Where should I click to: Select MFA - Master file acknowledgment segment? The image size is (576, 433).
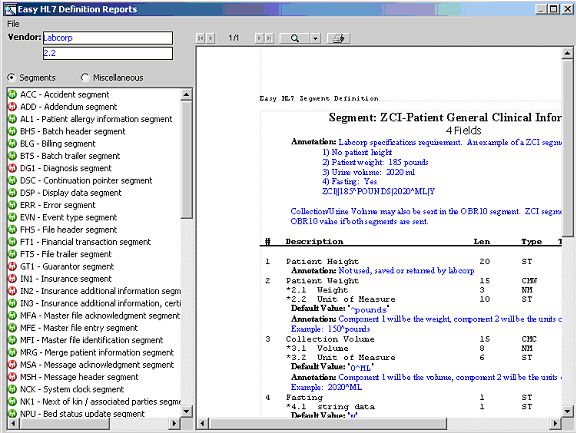100,315
